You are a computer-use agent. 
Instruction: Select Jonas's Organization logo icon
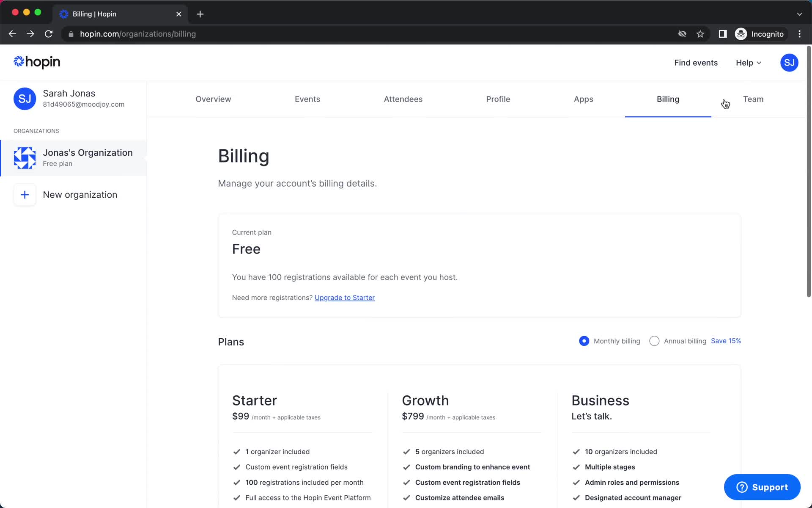[x=25, y=158]
